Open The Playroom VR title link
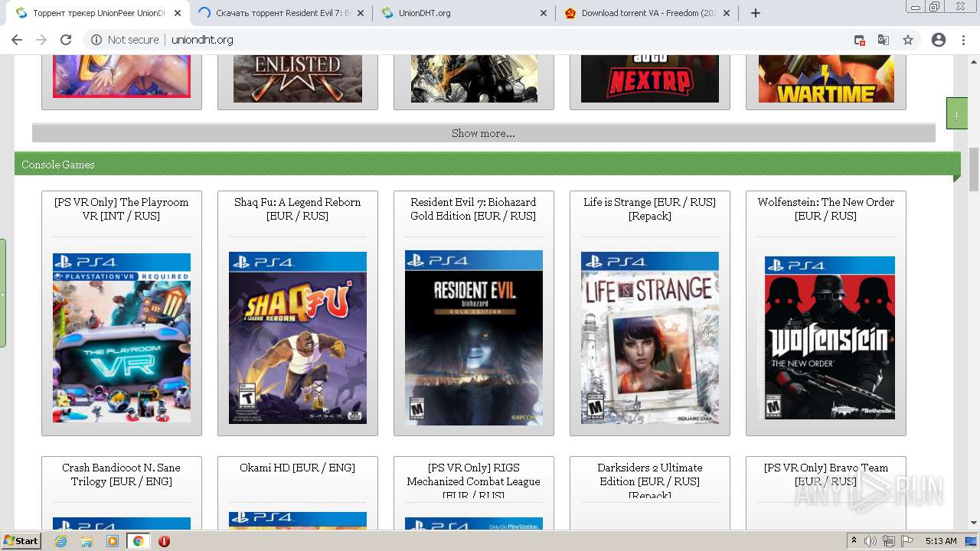This screenshot has height=551, width=980. (x=121, y=209)
